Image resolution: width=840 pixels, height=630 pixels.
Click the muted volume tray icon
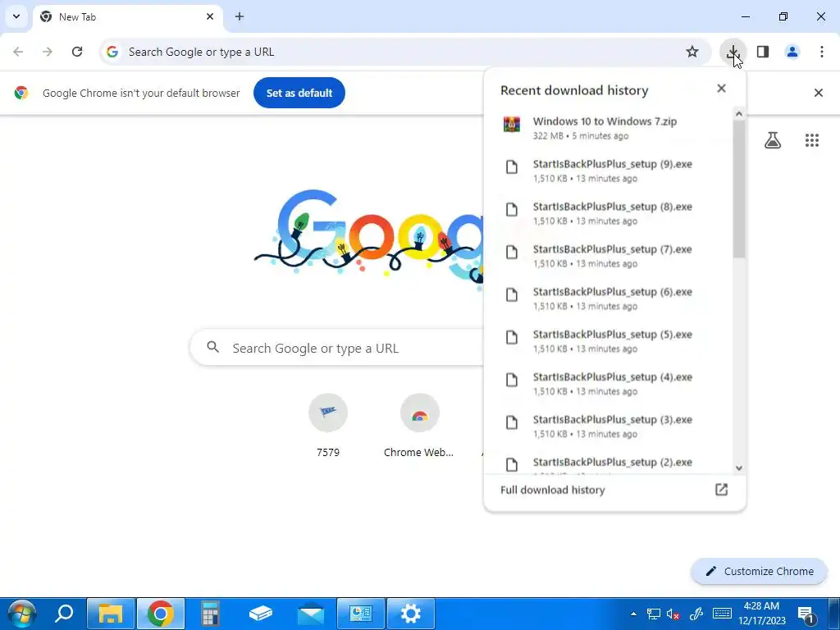click(673, 614)
